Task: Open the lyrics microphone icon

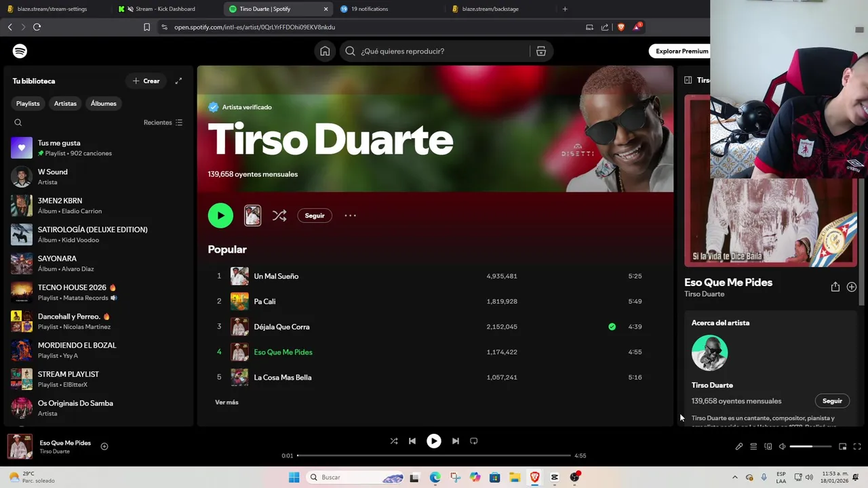Action: click(739, 447)
